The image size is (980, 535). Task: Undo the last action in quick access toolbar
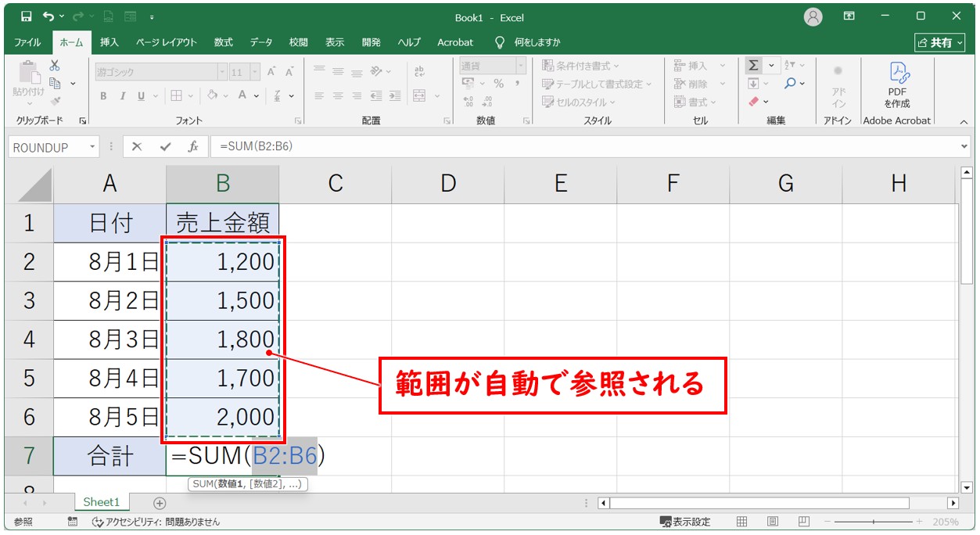48,16
